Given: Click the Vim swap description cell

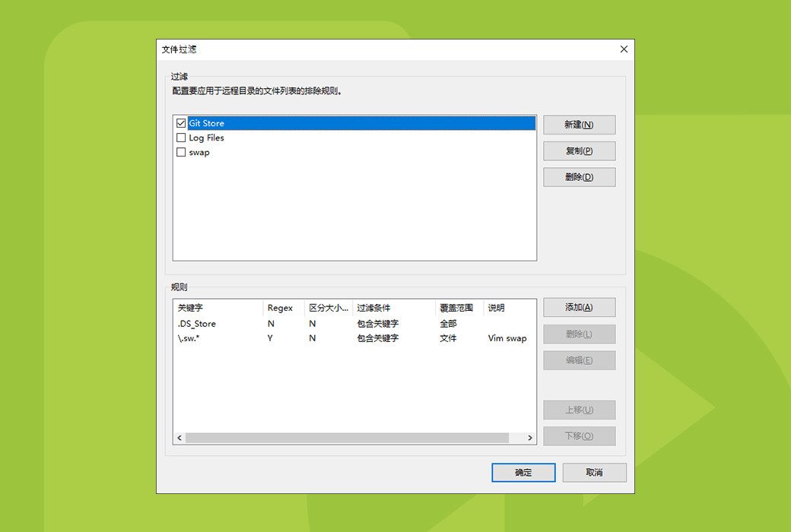Looking at the screenshot, I should click(507, 338).
